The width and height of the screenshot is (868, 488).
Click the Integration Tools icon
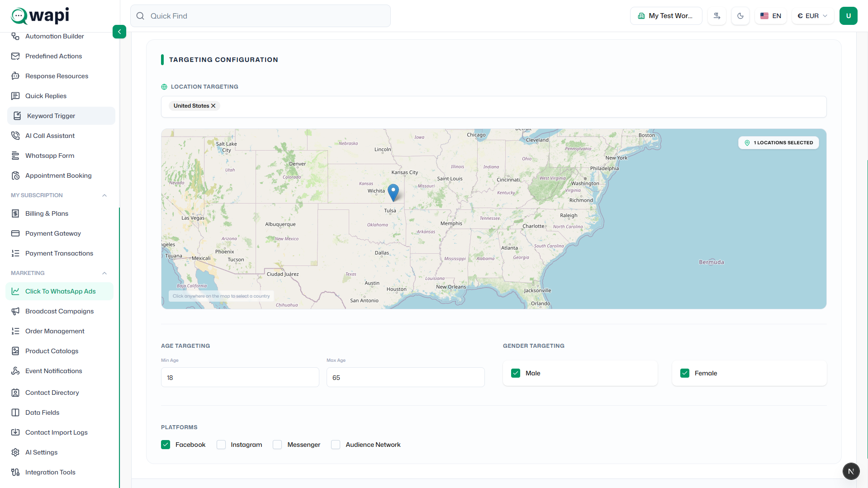15,472
